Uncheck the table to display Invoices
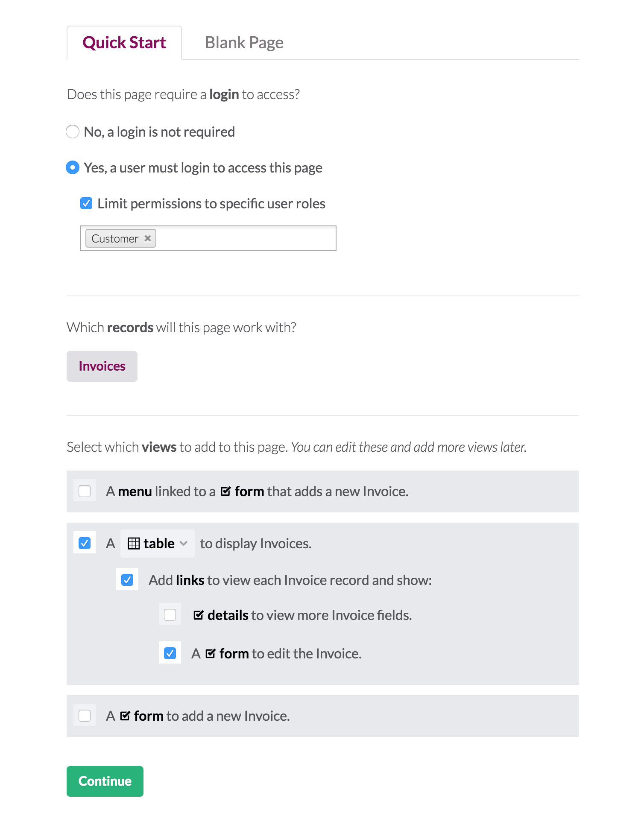The image size is (644, 813). pos(85,544)
